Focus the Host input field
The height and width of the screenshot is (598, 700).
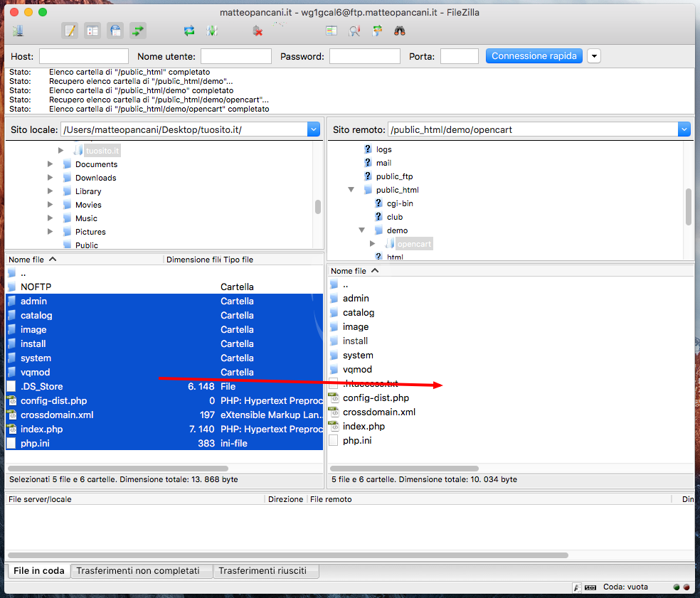pyautogui.click(x=84, y=56)
